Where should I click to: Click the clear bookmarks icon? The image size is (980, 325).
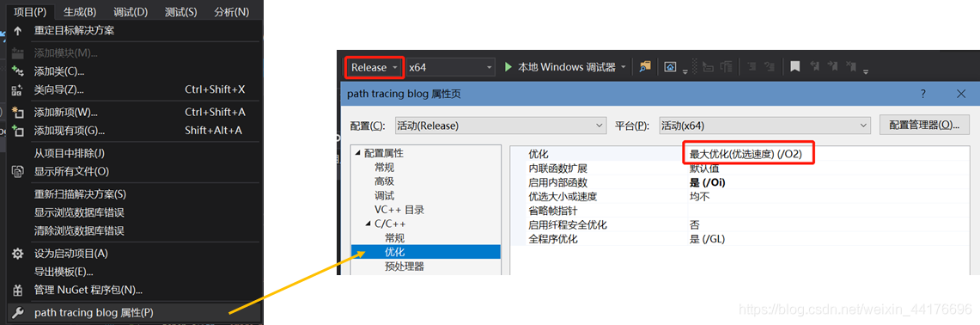coord(850,66)
